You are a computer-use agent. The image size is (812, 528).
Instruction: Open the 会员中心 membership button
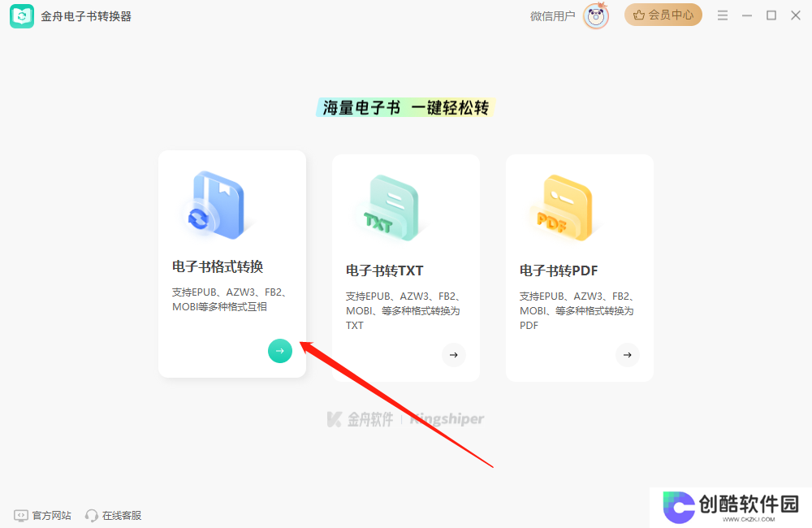point(663,15)
